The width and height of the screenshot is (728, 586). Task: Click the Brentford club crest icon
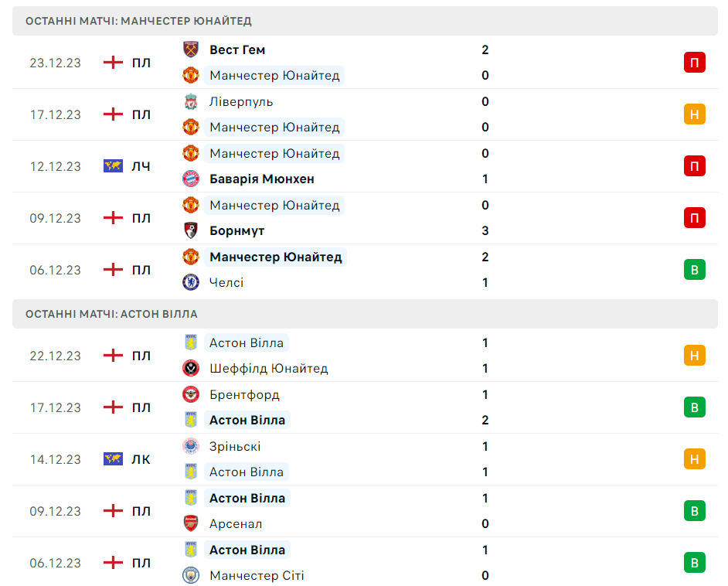[x=191, y=394]
